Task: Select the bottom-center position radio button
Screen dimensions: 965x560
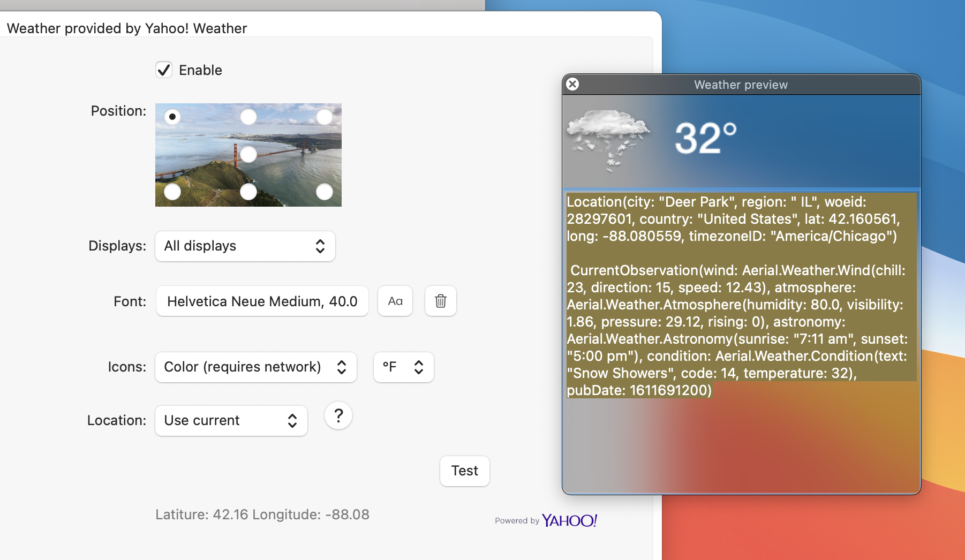Action: point(248,192)
